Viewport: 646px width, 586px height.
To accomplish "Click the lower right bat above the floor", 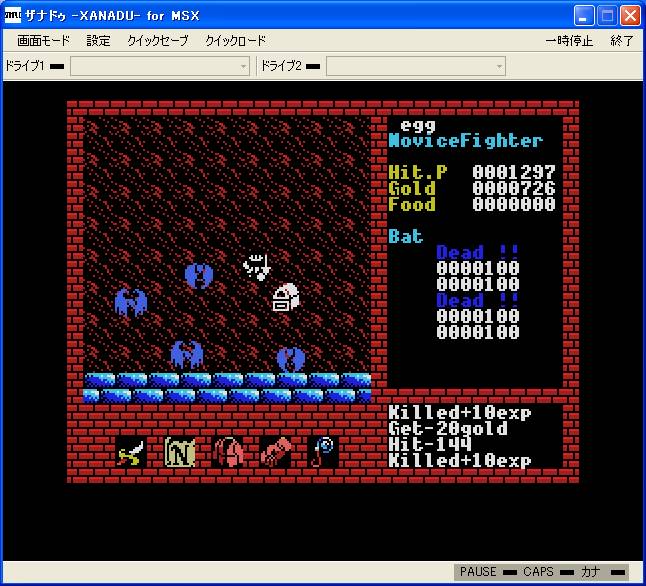I will (x=291, y=359).
